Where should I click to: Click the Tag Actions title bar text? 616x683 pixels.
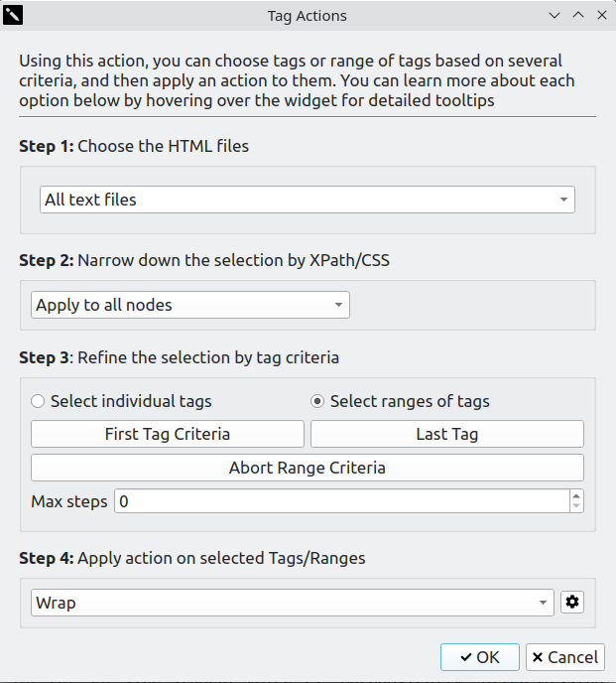308,16
